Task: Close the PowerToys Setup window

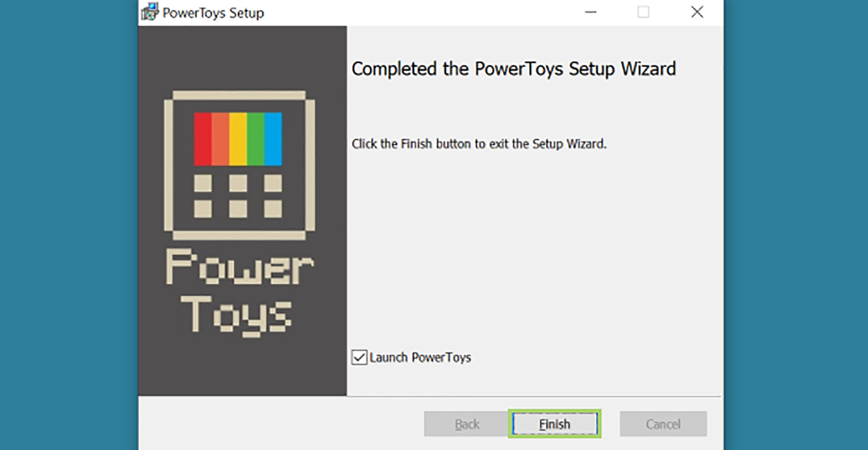Action: 697,12
